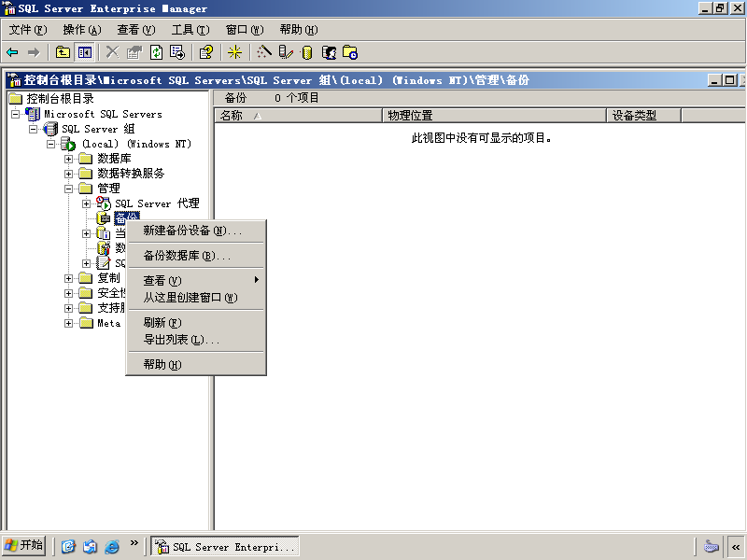This screenshot has height=560, width=747.
Task: Click the register server toolbar icon
Action: pyautogui.click(x=286, y=52)
